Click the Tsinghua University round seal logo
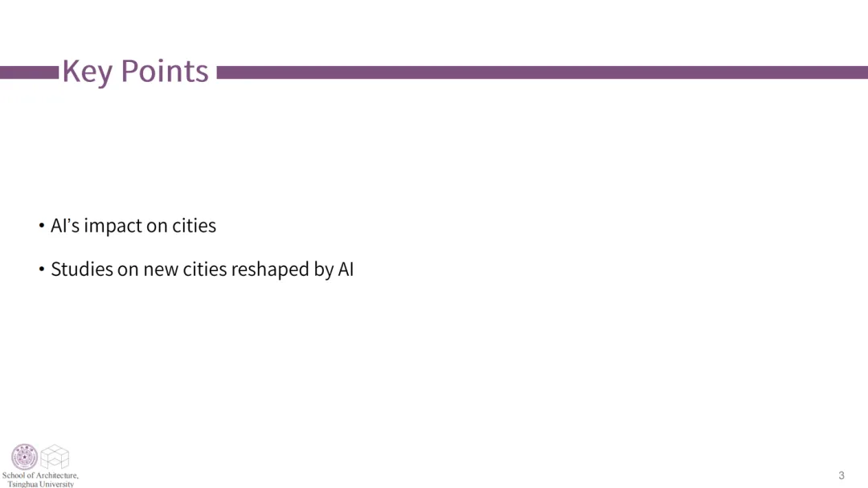 [24, 457]
